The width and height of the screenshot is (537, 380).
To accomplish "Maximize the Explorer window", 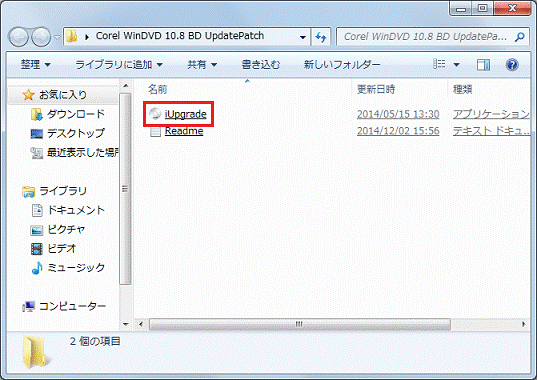I will 483,9.
